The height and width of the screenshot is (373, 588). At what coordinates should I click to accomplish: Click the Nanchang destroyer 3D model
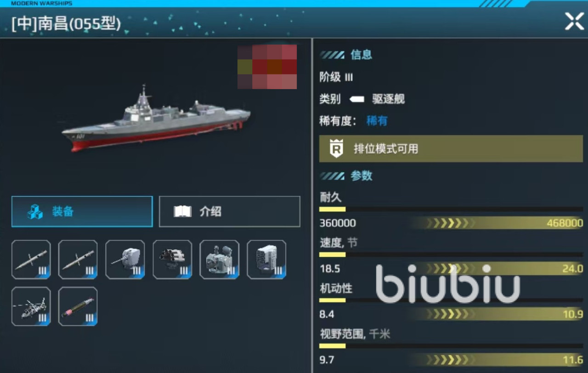point(157,119)
